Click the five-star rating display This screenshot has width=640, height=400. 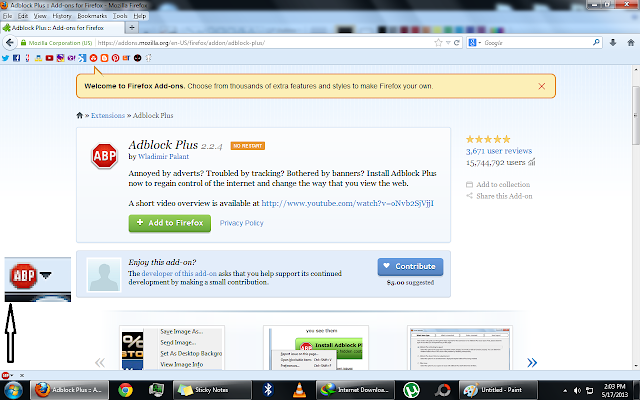[488, 139]
